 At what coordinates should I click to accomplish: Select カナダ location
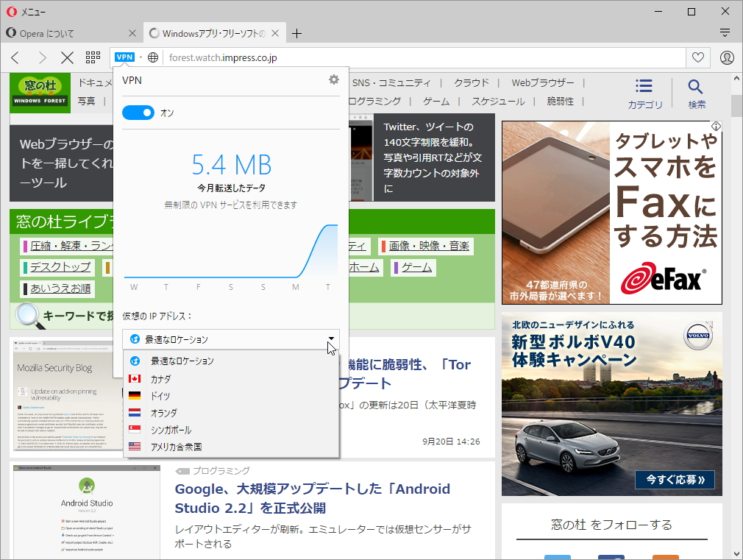point(231,379)
